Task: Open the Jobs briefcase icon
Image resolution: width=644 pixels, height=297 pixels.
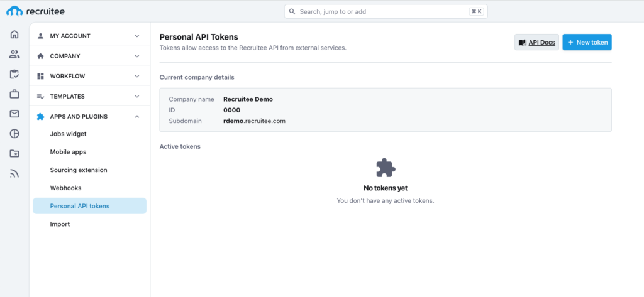Action: pyautogui.click(x=14, y=94)
